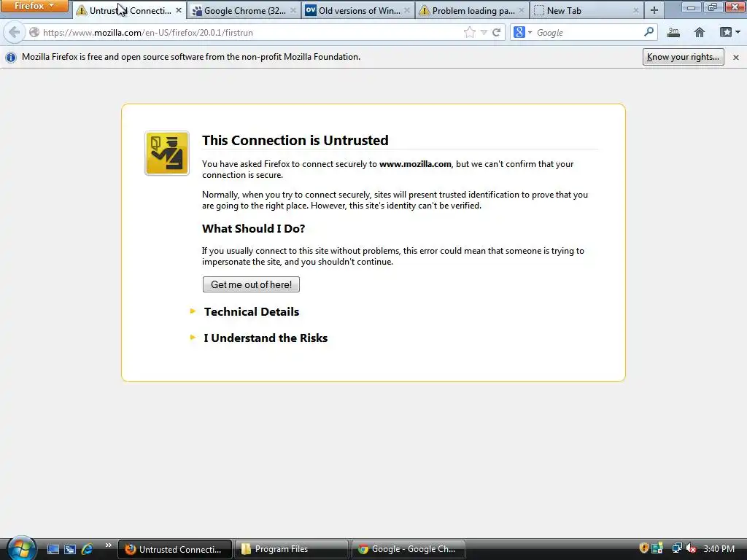
Task: Close the New Tab tab
Action: (x=635, y=10)
